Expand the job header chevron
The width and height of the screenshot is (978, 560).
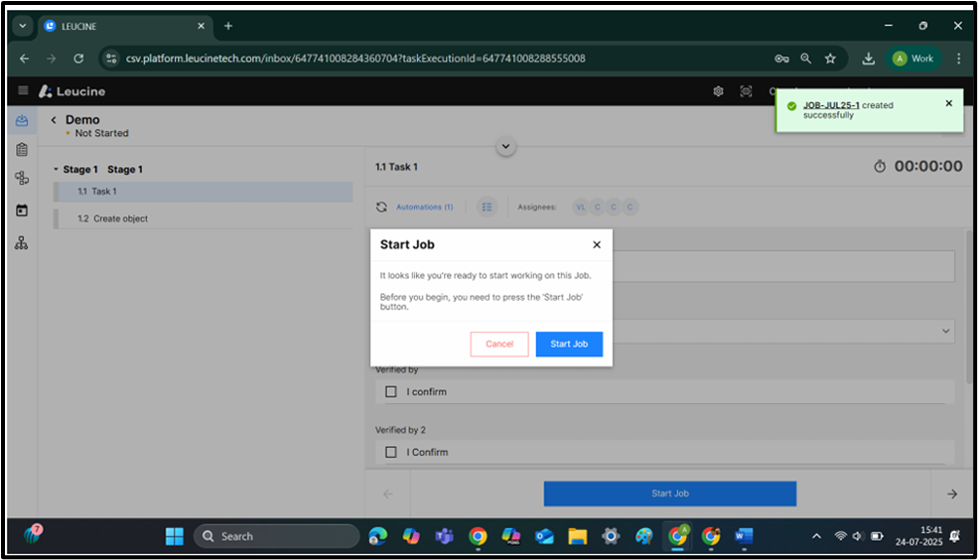coord(505,147)
